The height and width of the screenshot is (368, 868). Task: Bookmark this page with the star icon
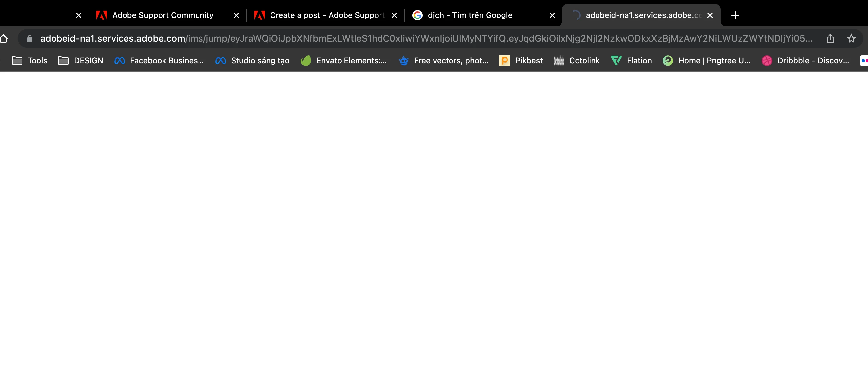(851, 39)
